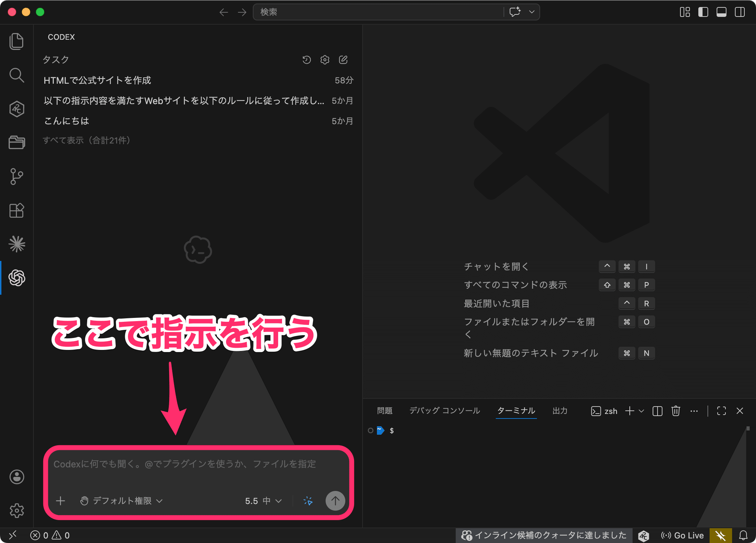Click the Customize Layout icon
This screenshot has height=543, width=756.
[685, 12]
